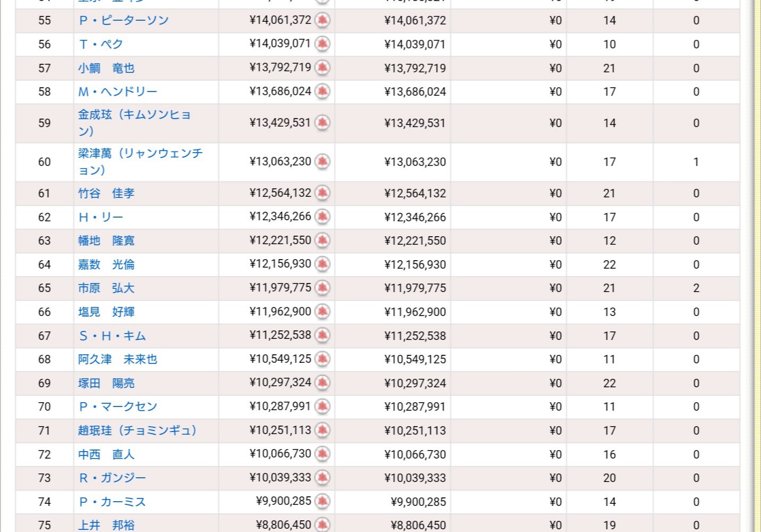This screenshot has width=761, height=532.
Task: Click the tree icon next to ¥12,346,266
Action: click(322, 217)
